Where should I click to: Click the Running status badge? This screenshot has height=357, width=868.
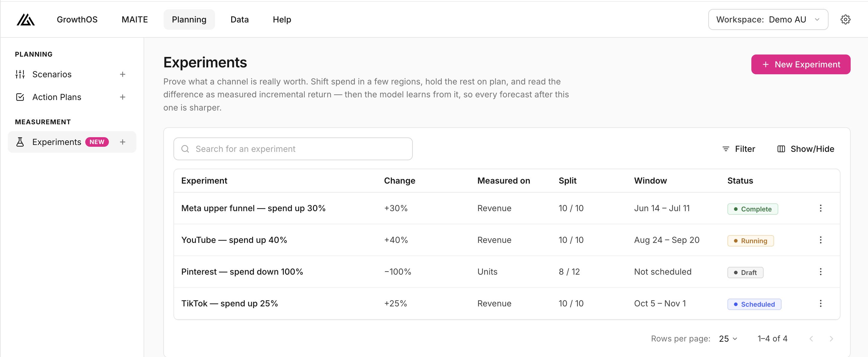tap(750, 240)
